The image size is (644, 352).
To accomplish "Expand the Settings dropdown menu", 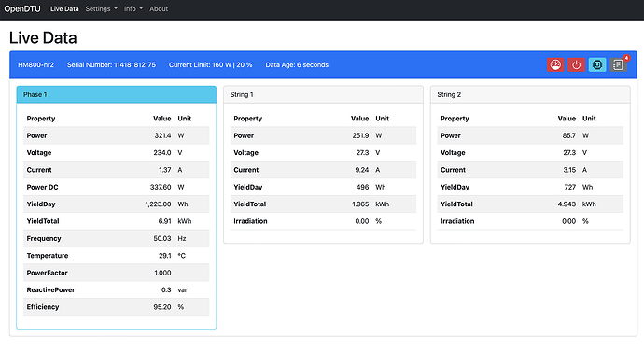I will (x=101, y=8).
